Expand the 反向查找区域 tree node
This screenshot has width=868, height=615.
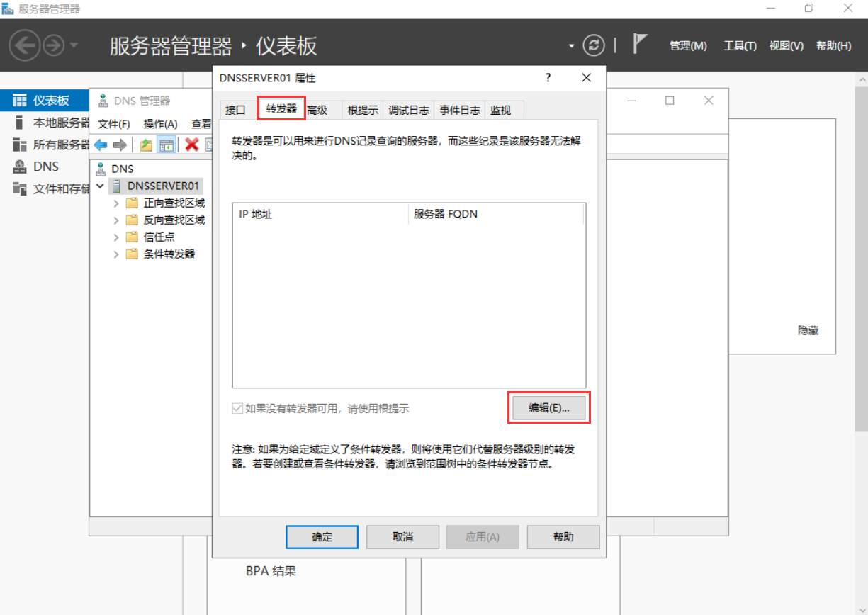click(115, 220)
